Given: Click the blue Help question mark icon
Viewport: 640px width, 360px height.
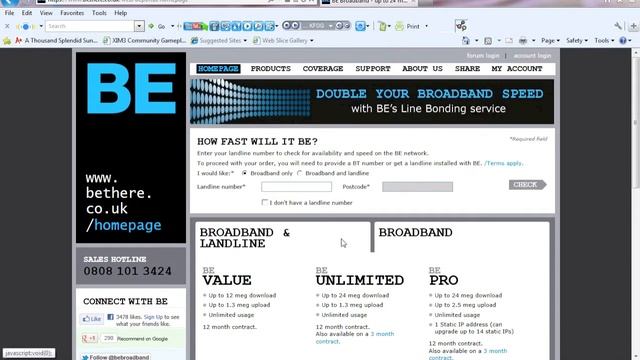Looking at the screenshot, I should (x=623, y=40).
